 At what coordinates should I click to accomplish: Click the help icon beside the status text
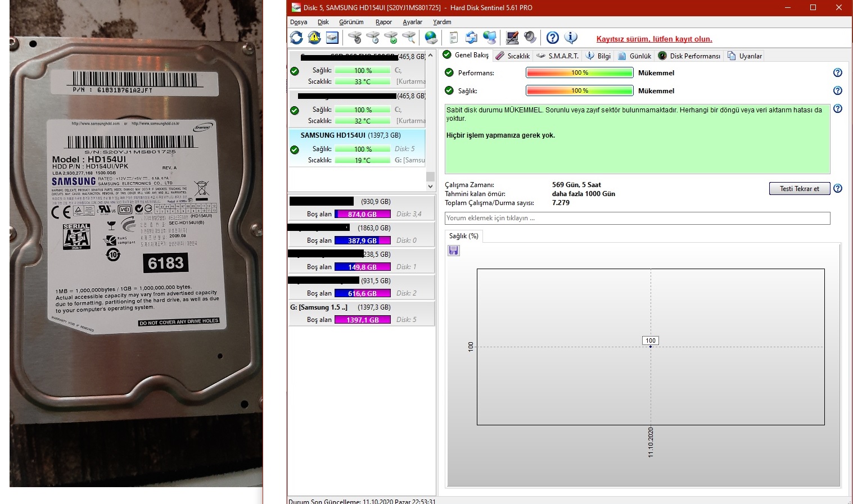click(x=838, y=108)
